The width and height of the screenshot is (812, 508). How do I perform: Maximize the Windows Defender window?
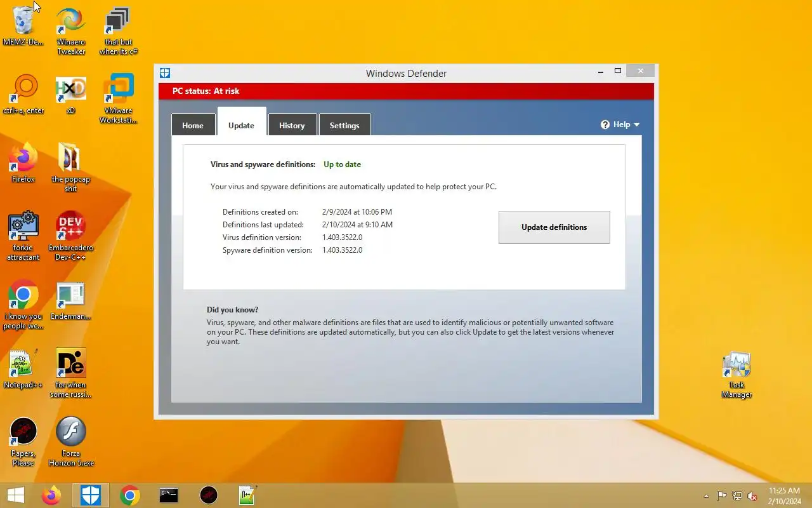click(618, 72)
